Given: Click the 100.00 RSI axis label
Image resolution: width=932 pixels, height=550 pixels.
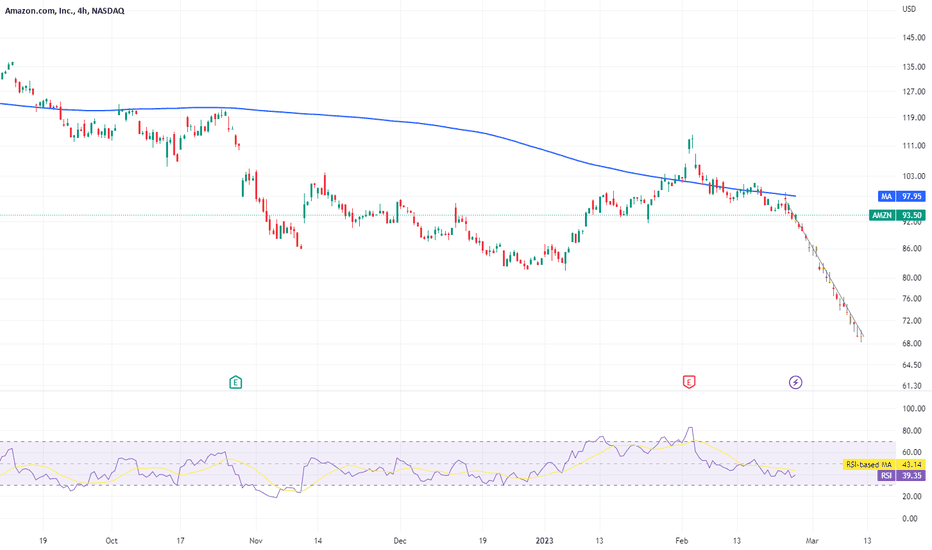Looking at the screenshot, I should point(914,408).
